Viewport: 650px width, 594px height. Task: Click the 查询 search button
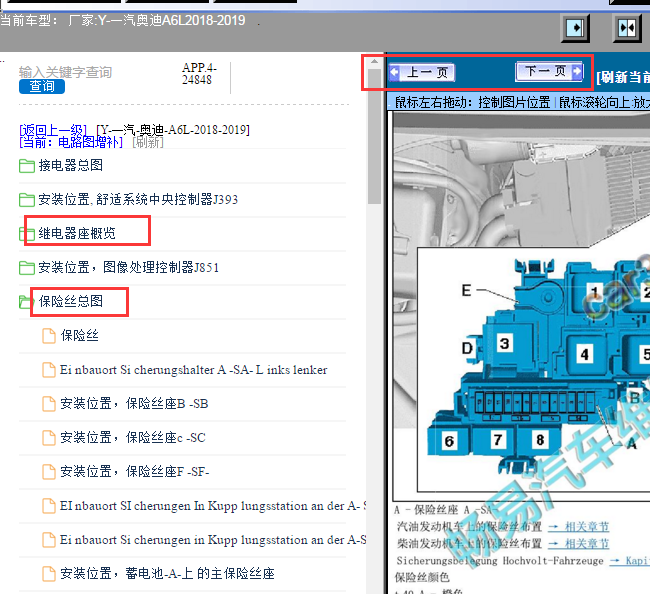pyautogui.click(x=42, y=86)
